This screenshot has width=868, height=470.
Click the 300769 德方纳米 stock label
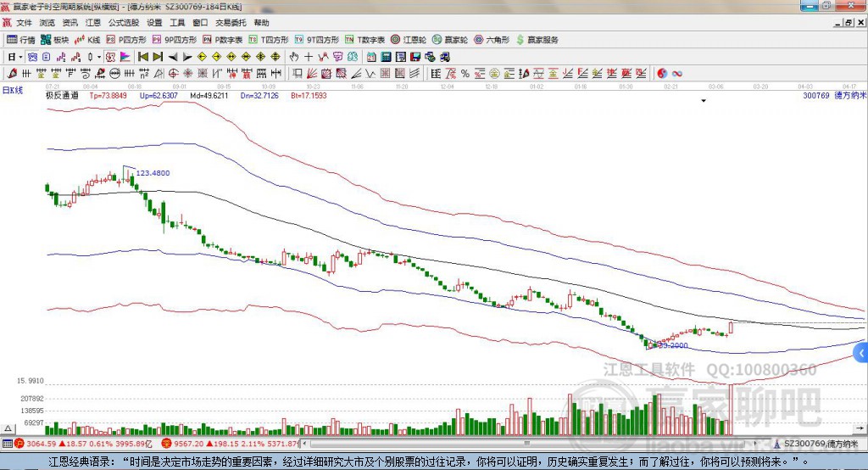point(834,95)
